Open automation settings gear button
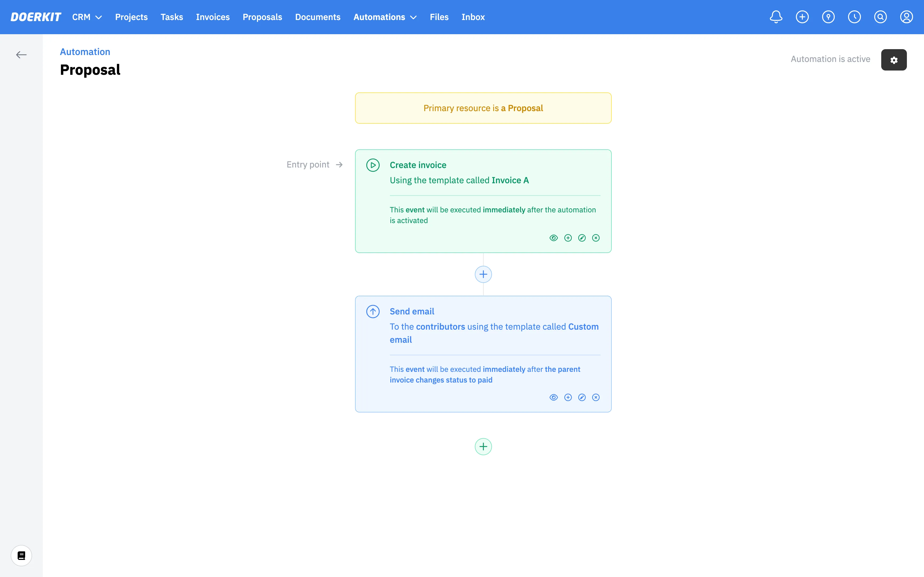 click(894, 60)
